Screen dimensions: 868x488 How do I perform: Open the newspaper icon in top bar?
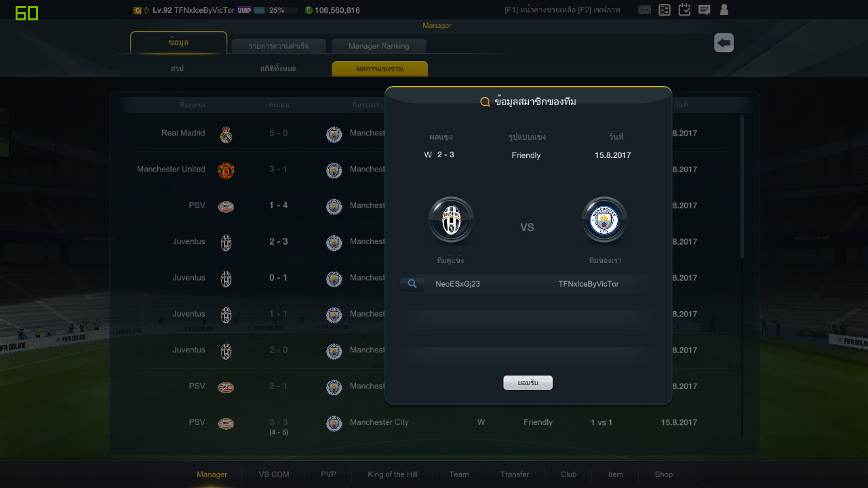665,10
